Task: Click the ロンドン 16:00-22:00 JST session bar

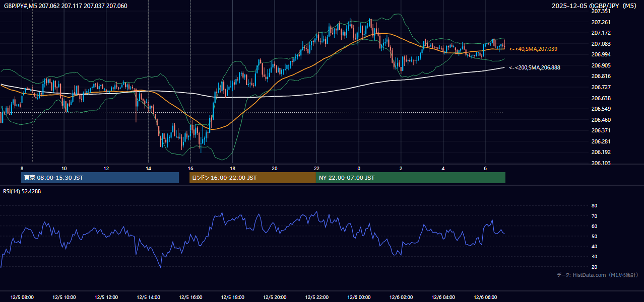Action: click(252, 178)
